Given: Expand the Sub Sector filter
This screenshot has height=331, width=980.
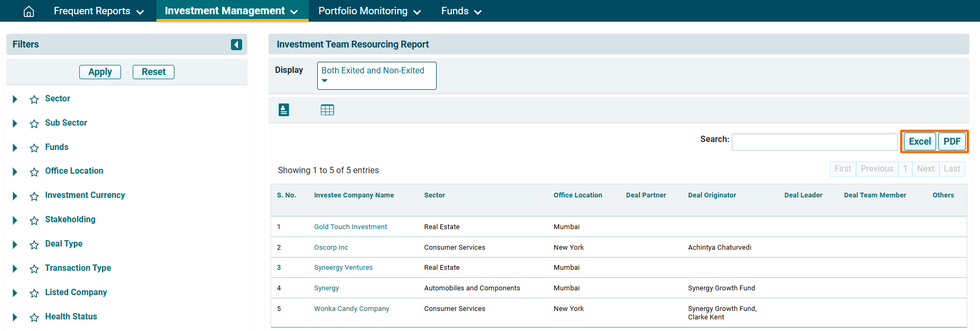Looking at the screenshot, I should pos(15,124).
